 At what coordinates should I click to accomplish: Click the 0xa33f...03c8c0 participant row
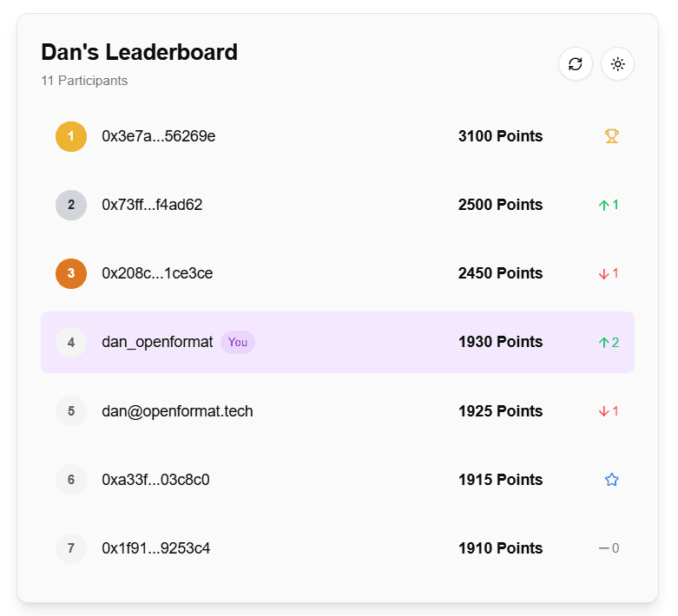(338, 480)
